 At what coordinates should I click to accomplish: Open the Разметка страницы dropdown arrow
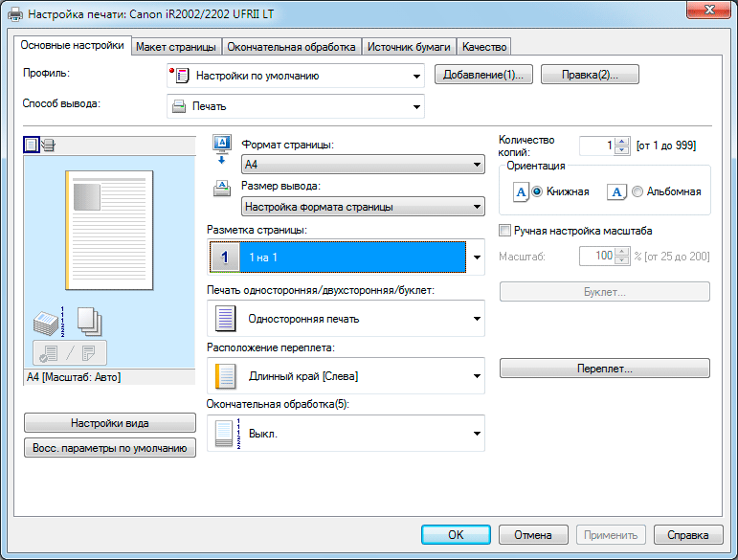(x=477, y=257)
